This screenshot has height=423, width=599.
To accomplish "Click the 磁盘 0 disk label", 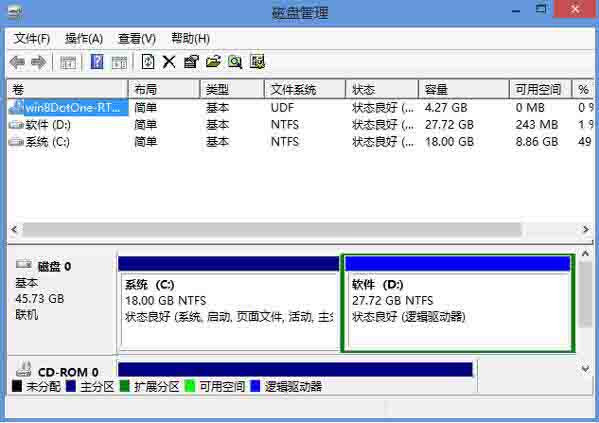I will 55,266.
